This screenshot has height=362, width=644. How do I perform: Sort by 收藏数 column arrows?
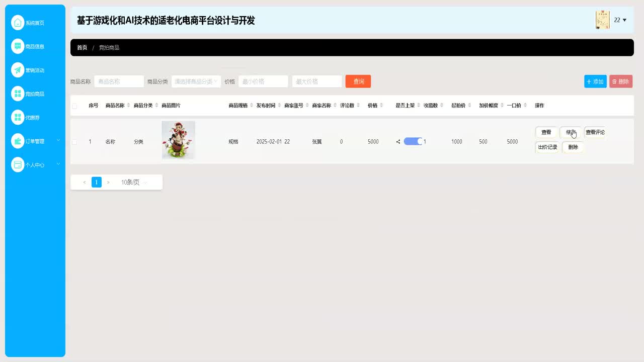[442, 106]
